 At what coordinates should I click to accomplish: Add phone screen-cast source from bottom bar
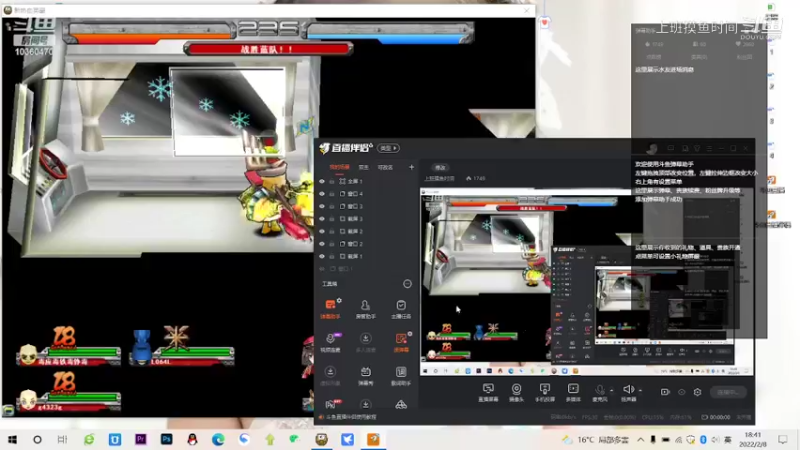click(545, 392)
